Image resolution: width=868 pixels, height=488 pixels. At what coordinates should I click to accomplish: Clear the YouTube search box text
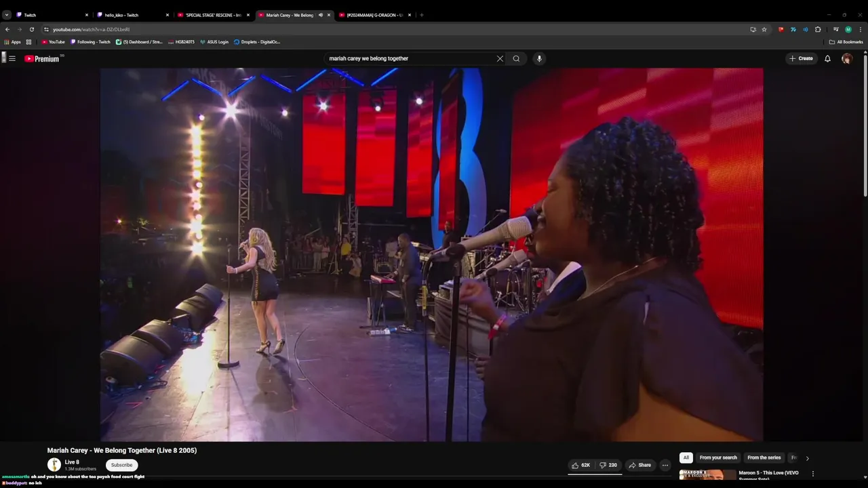pos(500,58)
